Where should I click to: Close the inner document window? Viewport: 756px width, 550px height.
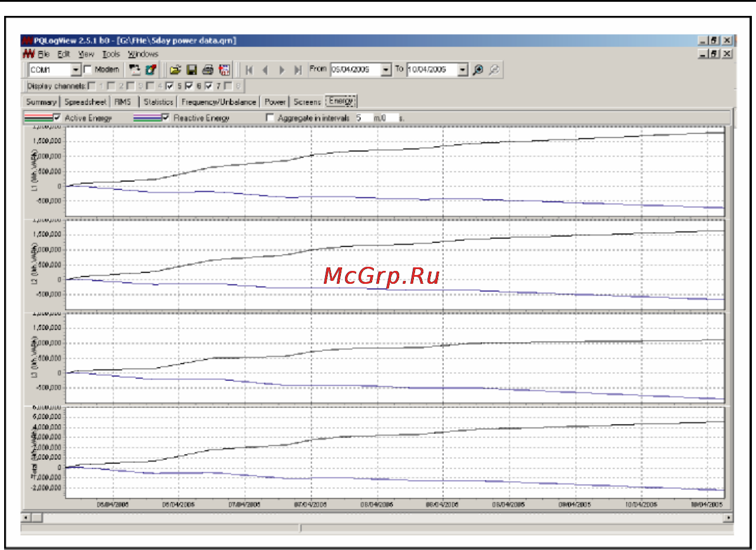pyautogui.click(x=727, y=54)
